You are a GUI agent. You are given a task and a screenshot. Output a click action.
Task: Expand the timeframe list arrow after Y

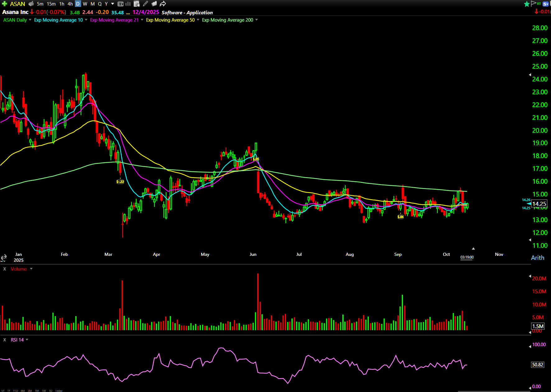pyautogui.click(x=113, y=4)
